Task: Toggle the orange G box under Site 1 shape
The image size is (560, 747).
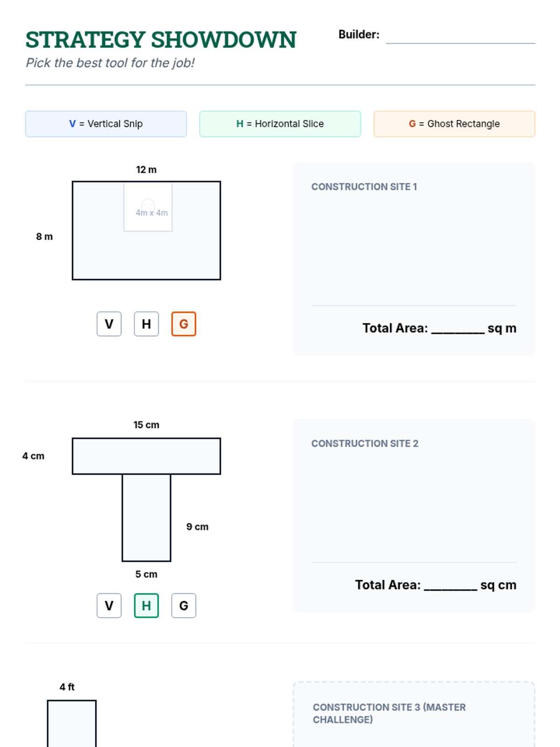Action: 184,324
